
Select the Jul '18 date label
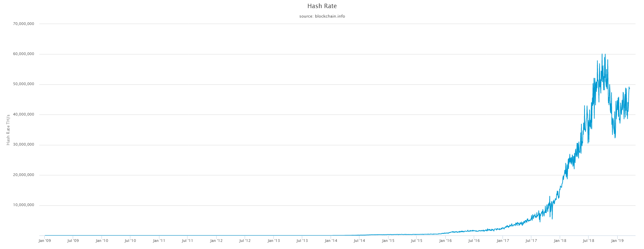[589, 241]
